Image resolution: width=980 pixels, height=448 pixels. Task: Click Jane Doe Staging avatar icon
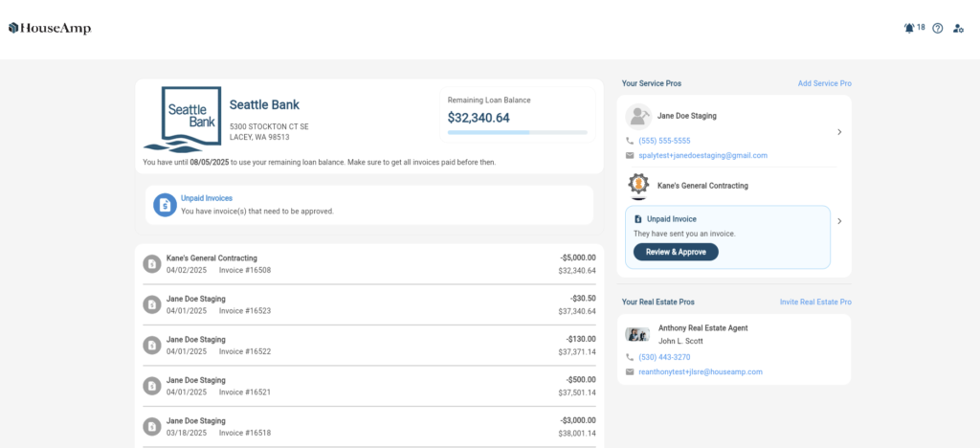[x=638, y=117]
